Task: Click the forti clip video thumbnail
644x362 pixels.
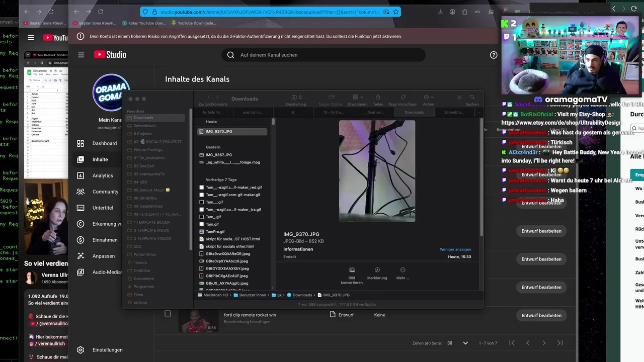Action: pyautogui.click(x=198, y=321)
